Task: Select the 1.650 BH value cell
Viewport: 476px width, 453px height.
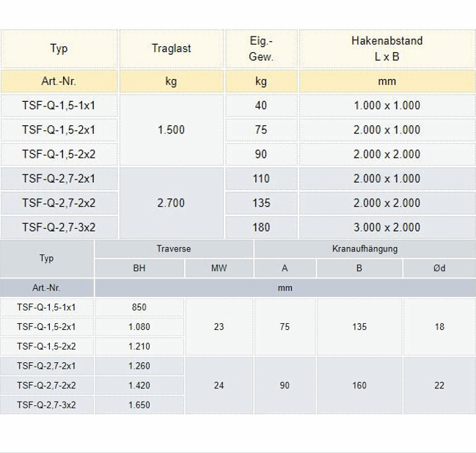Action: click(x=139, y=405)
